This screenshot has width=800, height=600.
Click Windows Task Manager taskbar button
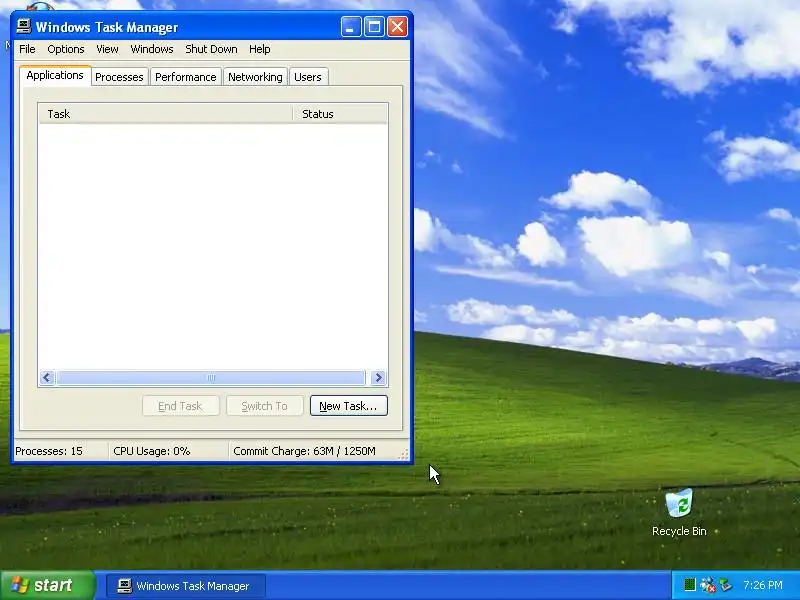click(186, 586)
